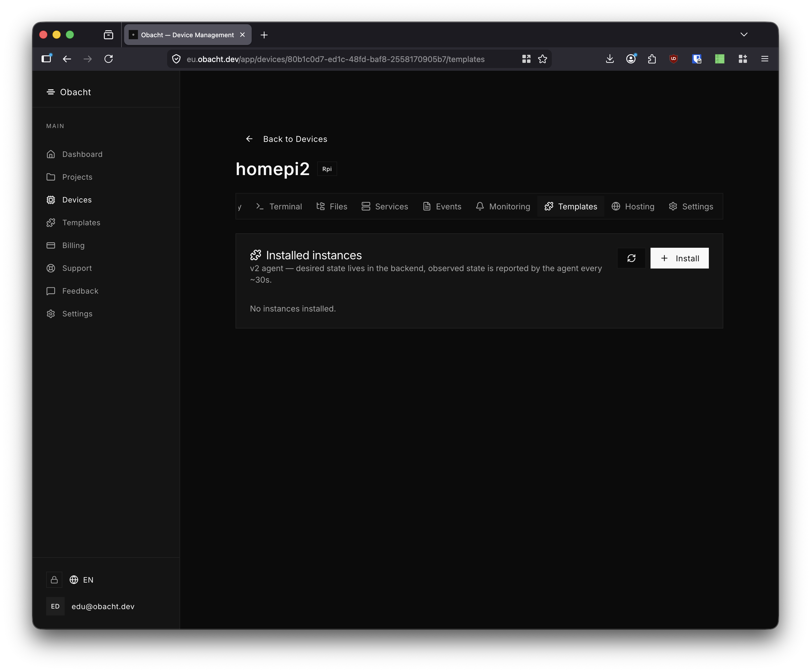This screenshot has width=811, height=672.
Task: Expand the list-all-tabs chevron
Action: [x=744, y=35]
